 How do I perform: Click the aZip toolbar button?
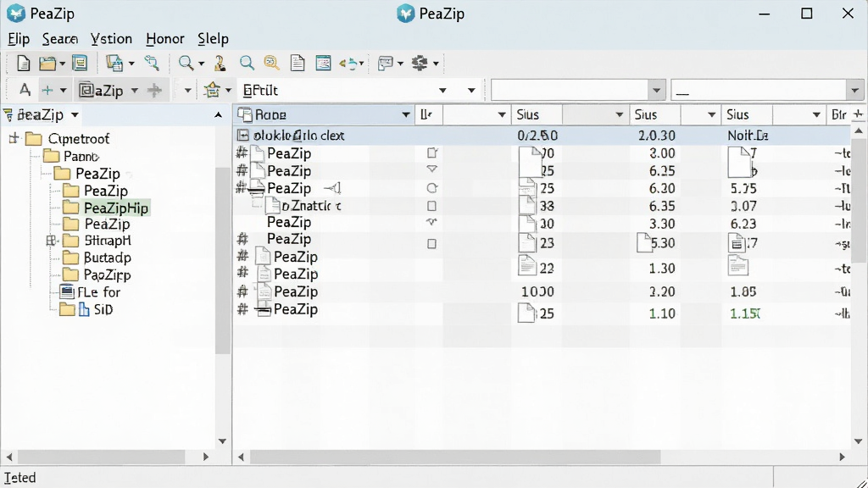coord(102,90)
